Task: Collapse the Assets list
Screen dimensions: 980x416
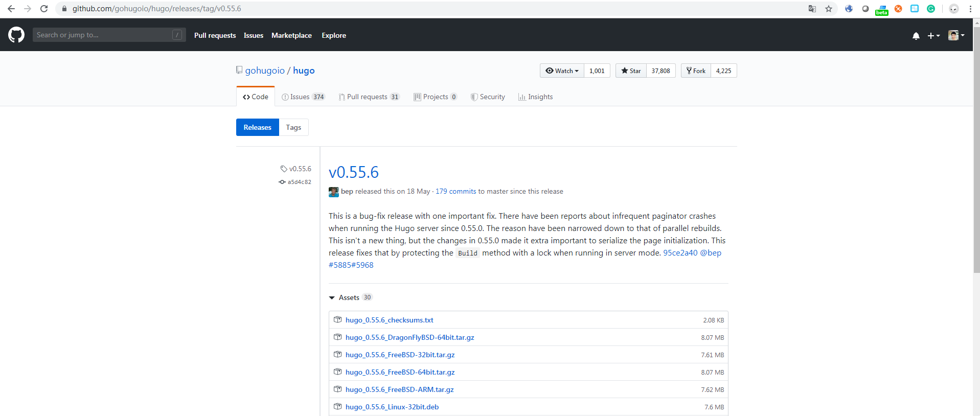Action: tap(351, 297)
